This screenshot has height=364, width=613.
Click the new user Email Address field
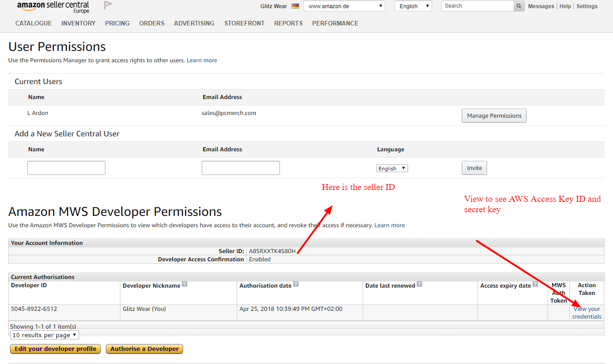click(x=241, y=168)
